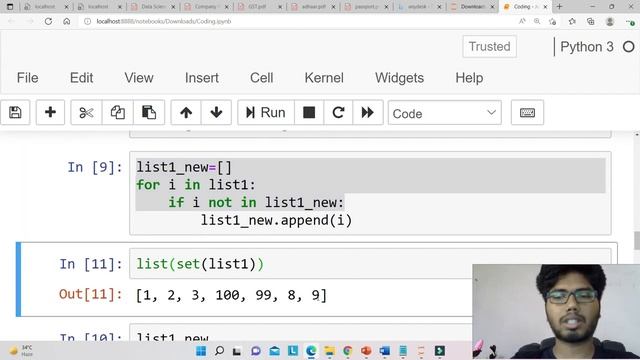This screenshot has width=640, height=360.
Task: Open File Explorer from the taskbar
Action: pos(329,351)
